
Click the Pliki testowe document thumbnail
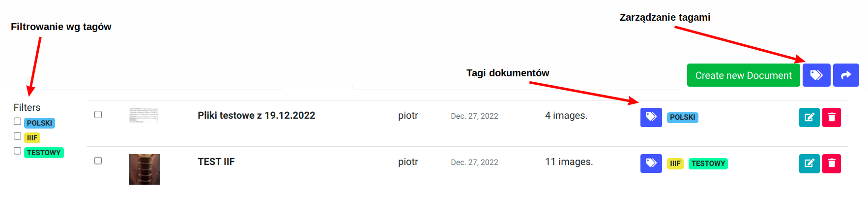[x=144, y=115]
